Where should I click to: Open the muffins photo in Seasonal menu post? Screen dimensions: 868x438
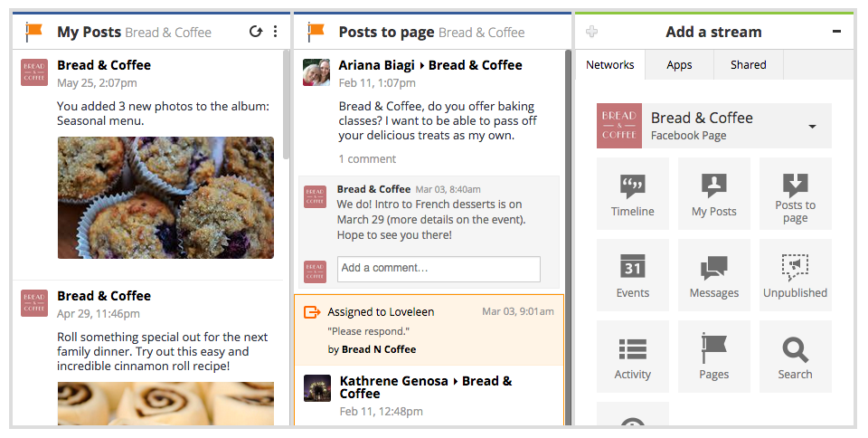tap(165, 197)
